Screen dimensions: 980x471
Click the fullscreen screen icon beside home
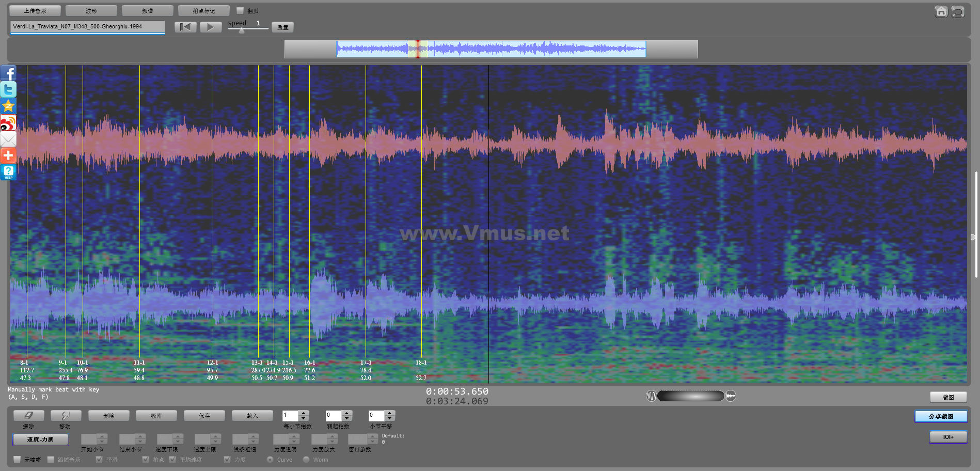point(958,11)
